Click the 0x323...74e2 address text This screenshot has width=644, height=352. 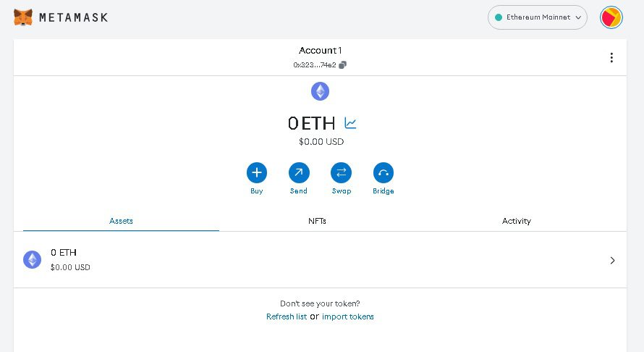[315, 65]
